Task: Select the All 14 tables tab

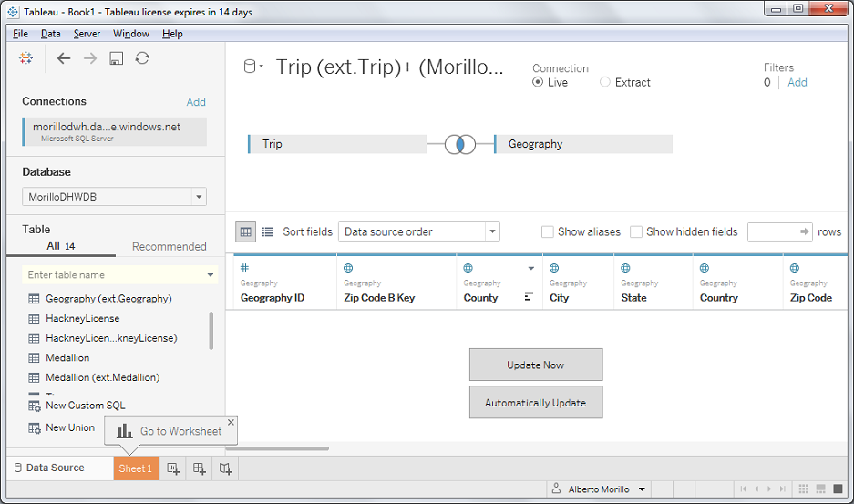Action: click(61, 246)
